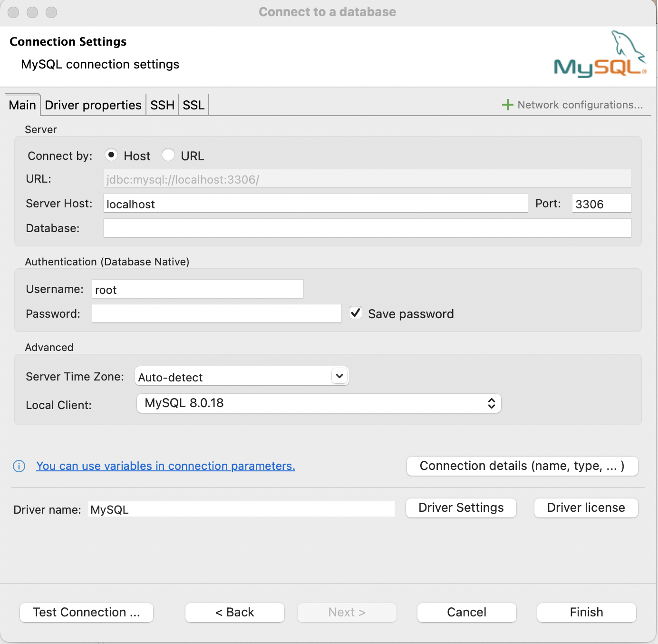
Task: Click the Network configurations... text link
Action: 580,105
